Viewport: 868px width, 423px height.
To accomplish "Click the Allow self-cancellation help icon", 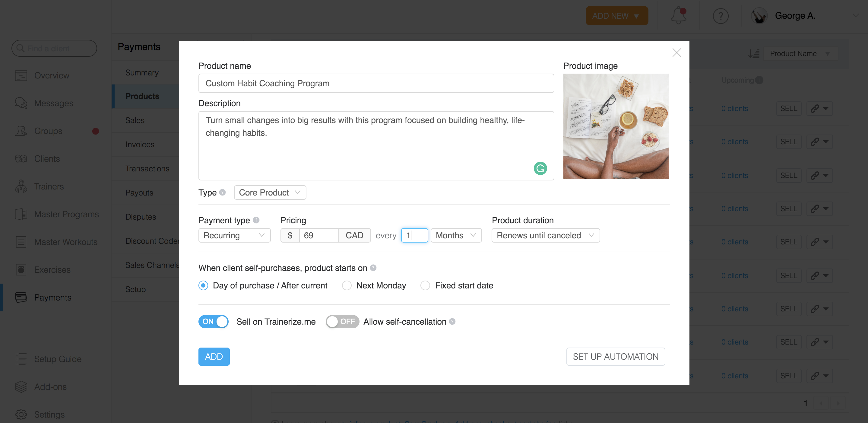I will pos(452,322).
